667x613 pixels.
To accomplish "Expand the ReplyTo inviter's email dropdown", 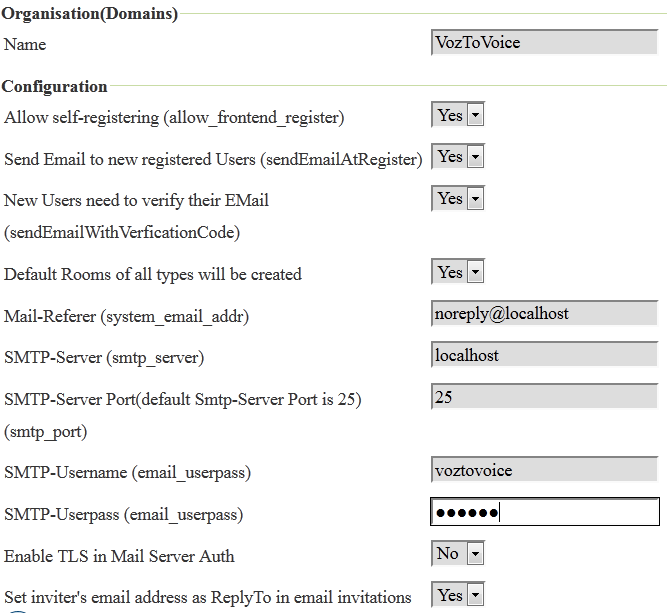I will (458, 596).
